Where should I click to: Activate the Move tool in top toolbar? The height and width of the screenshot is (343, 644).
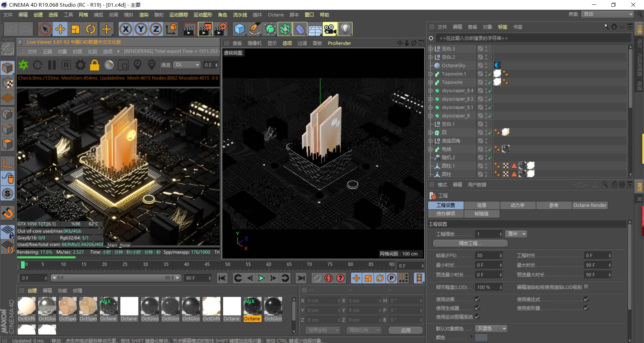tap(60, 29)
